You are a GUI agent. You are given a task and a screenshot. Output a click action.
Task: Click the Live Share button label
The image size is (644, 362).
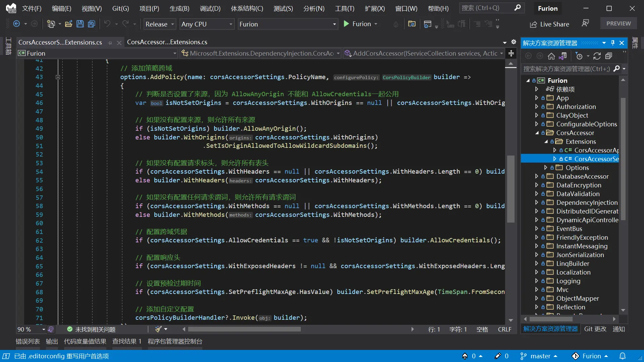pos(554,24)
